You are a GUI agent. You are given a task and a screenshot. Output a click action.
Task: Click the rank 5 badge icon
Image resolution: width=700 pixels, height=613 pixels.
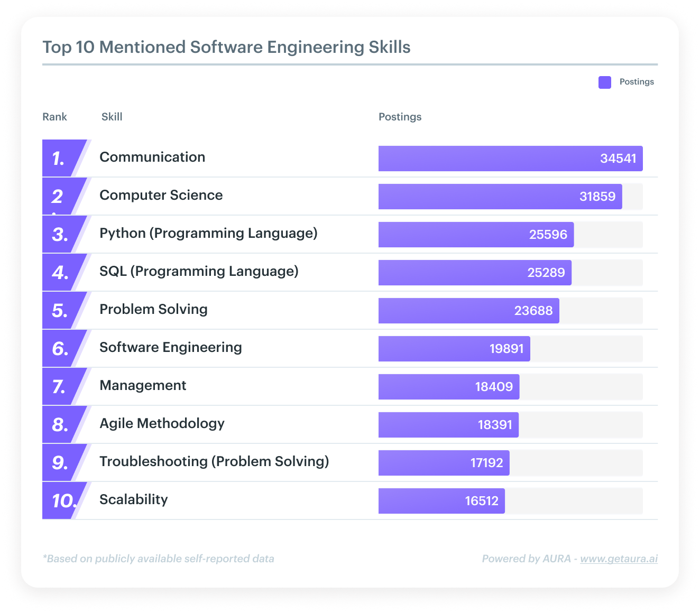(62, 310)
